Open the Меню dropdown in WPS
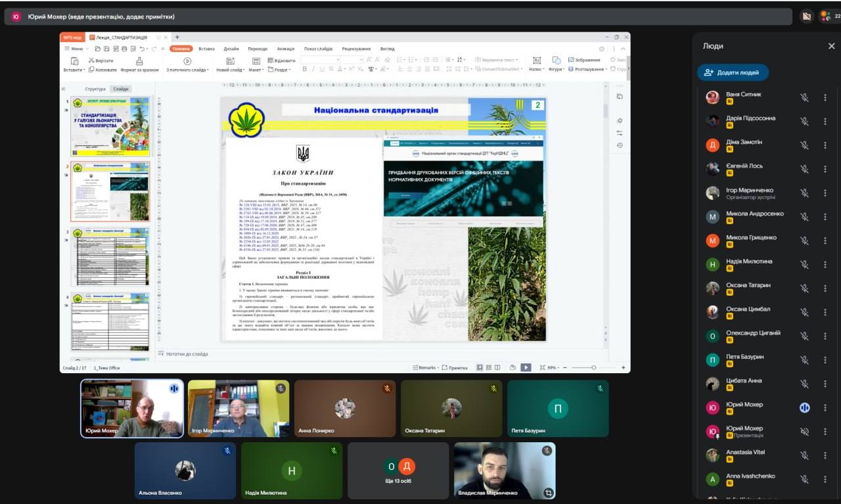Image resolution: width=841 pixels, height=504 pixels. [74, 49]
